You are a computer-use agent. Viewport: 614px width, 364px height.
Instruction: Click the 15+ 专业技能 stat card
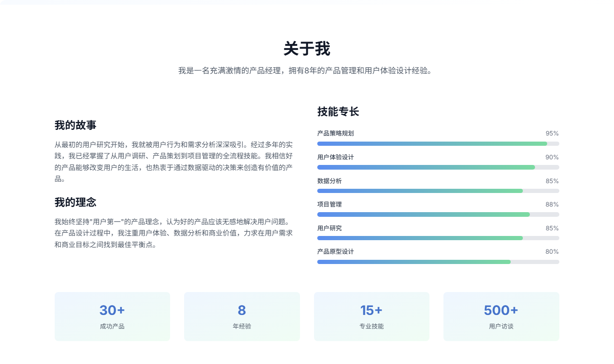(371, 317)
